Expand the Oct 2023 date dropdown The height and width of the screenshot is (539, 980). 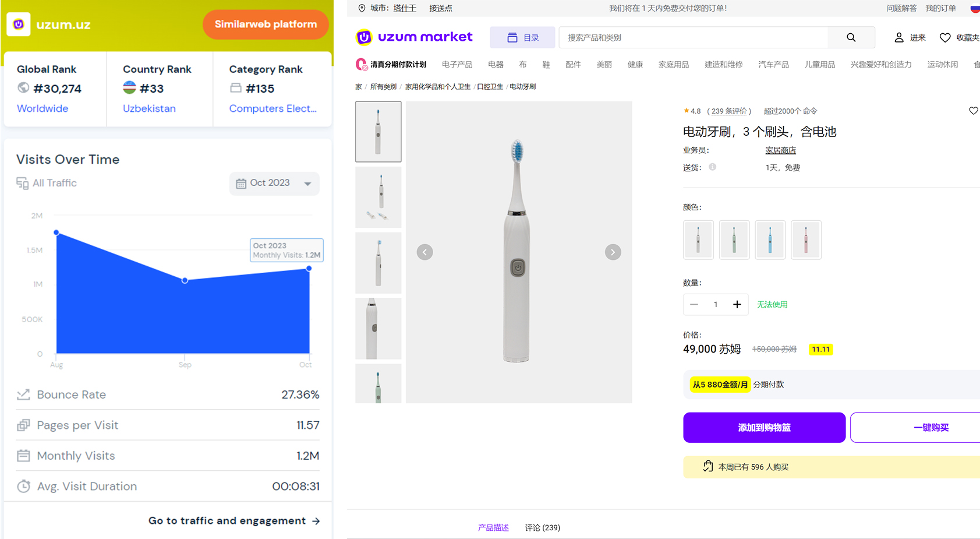coord(274,183)
